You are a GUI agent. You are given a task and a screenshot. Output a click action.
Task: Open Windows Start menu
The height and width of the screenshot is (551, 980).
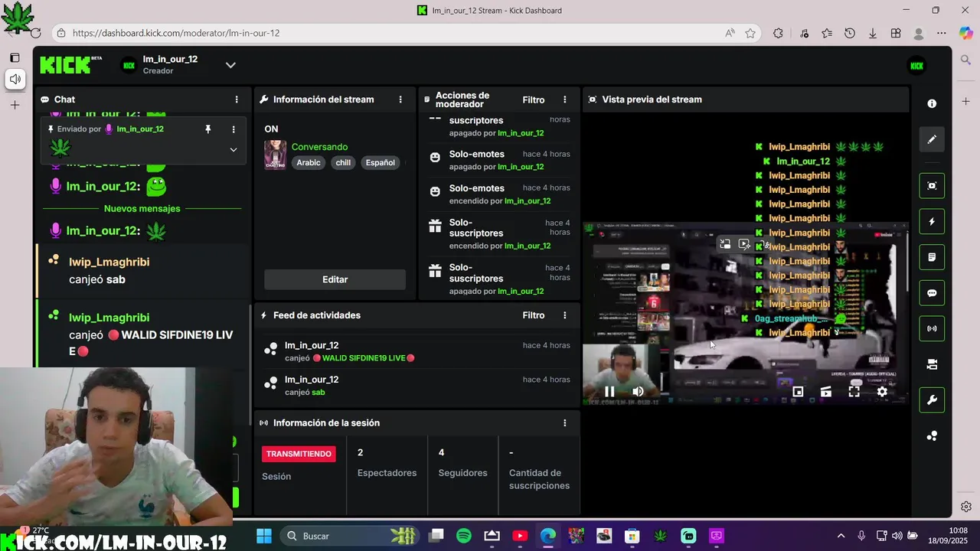(264, 536)
